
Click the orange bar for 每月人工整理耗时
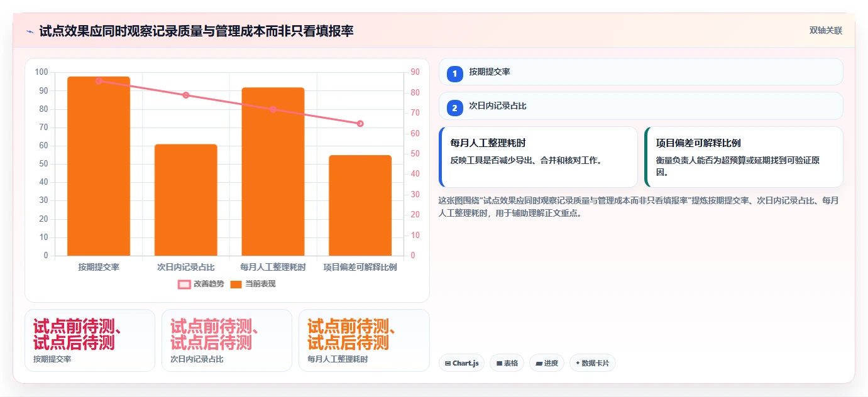(273, 171)
